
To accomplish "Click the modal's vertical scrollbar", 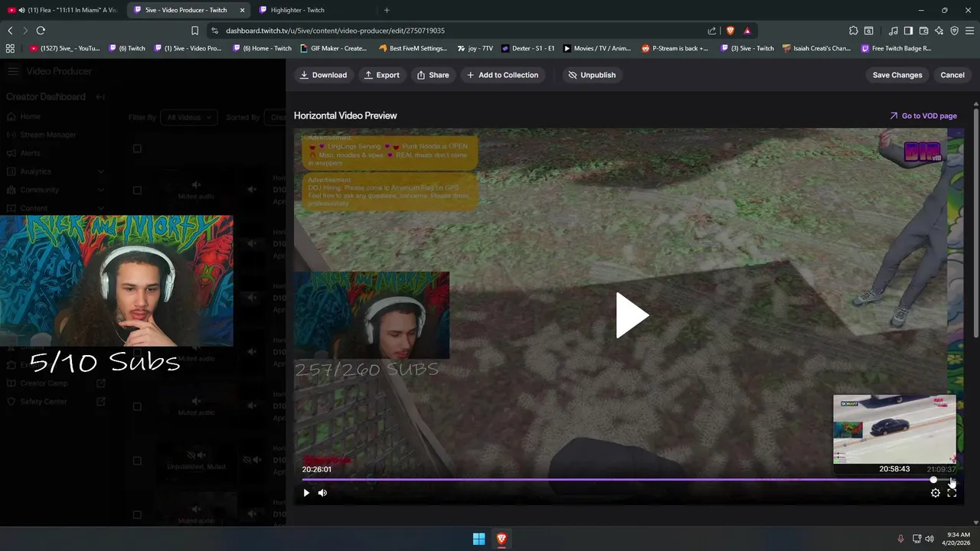I will (x=976, y=222).
